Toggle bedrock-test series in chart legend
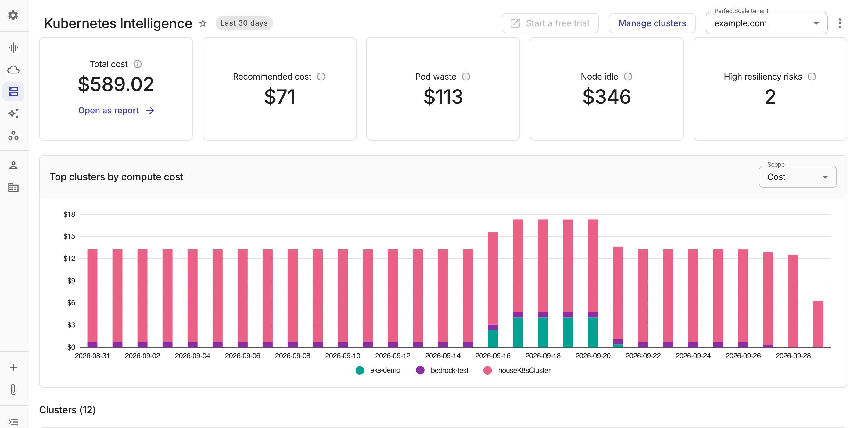Viewport: 868px width, 428px height. (x=442, y=370)
